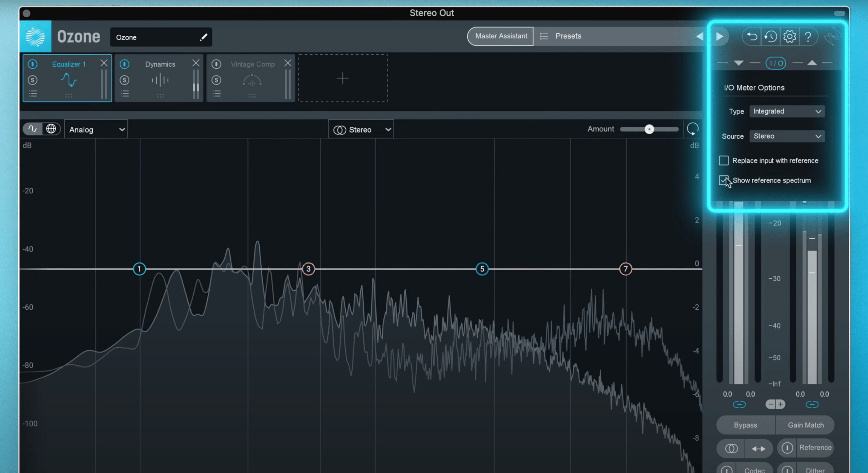868x473 pixels.
Task: Click the swap channels arrow icon
Action: coord(759,448)
